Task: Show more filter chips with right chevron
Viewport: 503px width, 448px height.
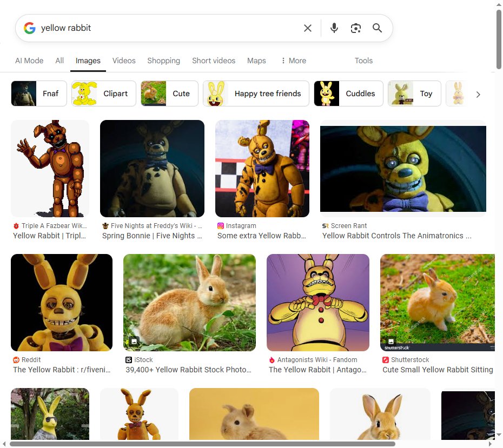Action: [478, 95]
